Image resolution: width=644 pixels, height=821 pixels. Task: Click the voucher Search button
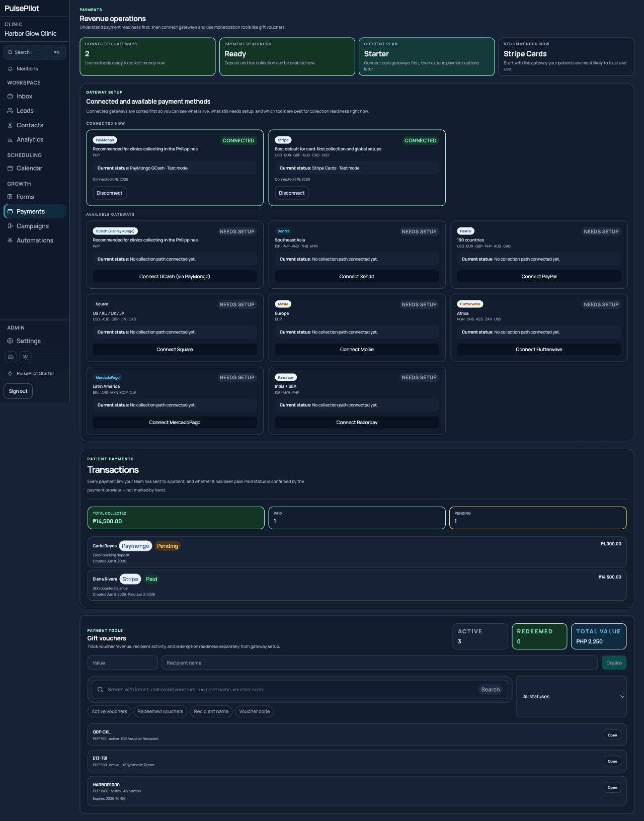pos(490,690)
